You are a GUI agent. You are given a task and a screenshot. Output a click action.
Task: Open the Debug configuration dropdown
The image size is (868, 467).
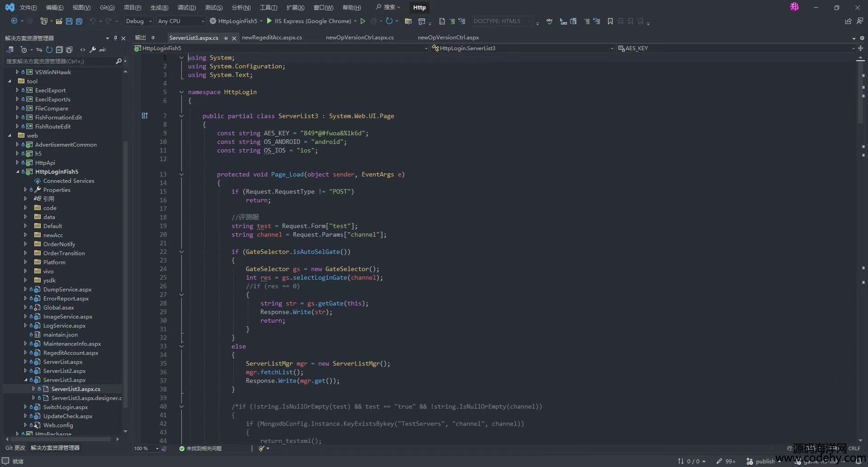[x=139, y=21]
